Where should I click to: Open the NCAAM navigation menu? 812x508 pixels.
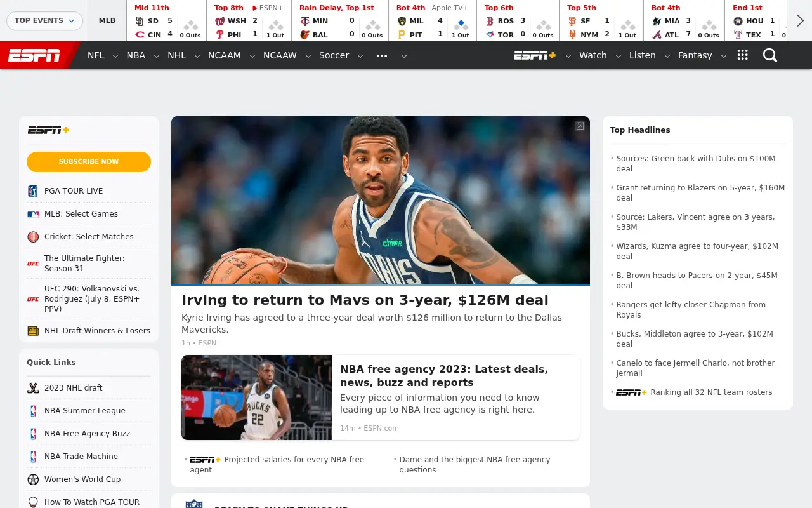pyautogui.click(x=225, y=55)
